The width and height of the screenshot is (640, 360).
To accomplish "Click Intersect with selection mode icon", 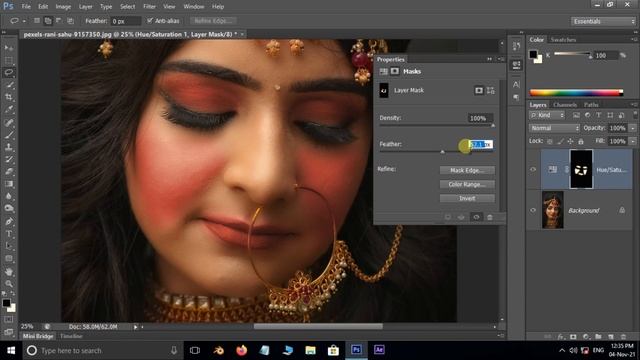I will click(x=70, y=21).
